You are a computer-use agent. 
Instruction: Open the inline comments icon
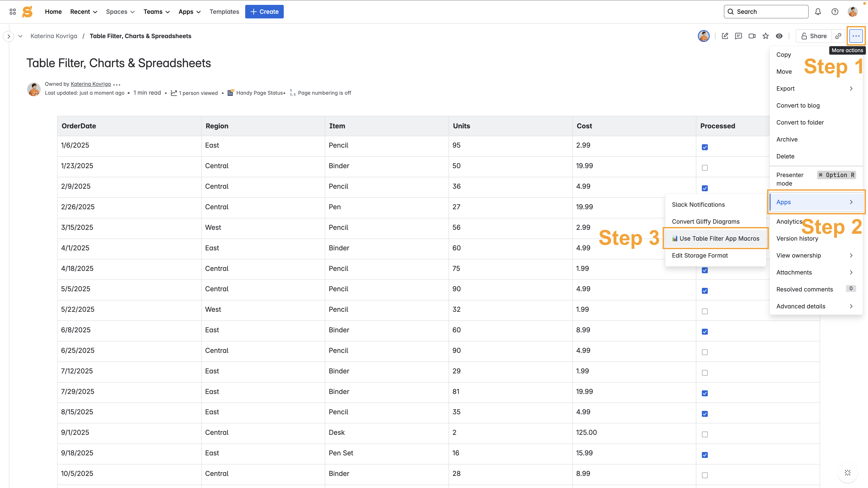[x=738, y=36]
